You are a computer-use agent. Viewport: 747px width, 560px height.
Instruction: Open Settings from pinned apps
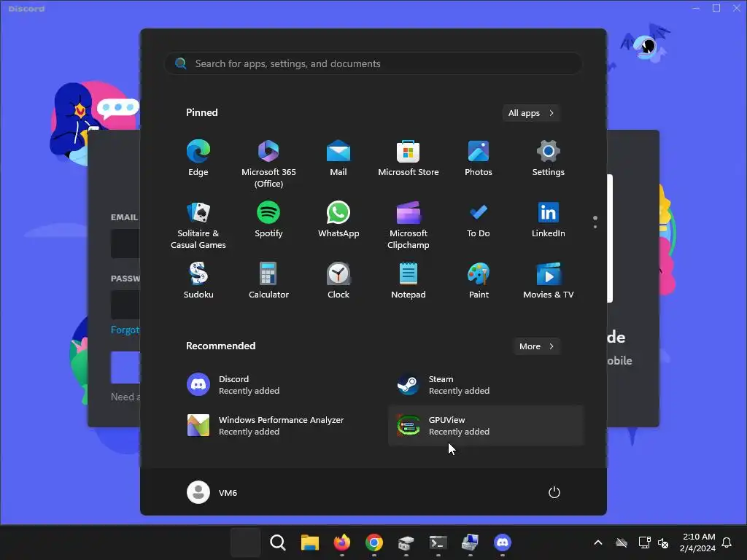tap(549, 158)
